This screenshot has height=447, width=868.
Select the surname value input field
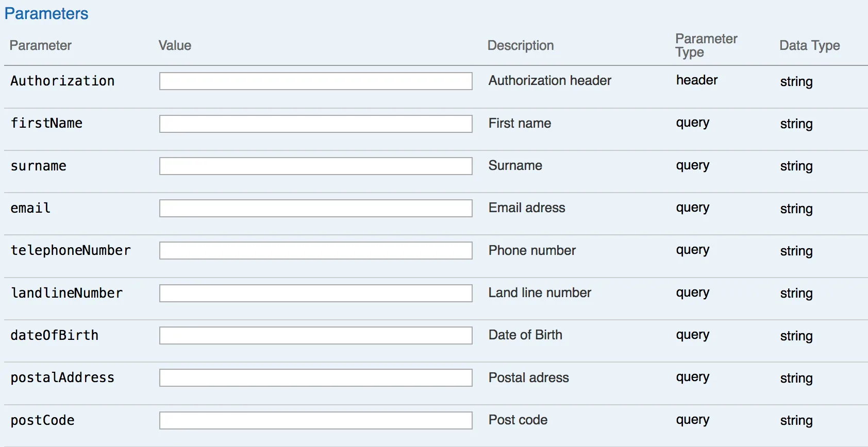coord(315,166)
